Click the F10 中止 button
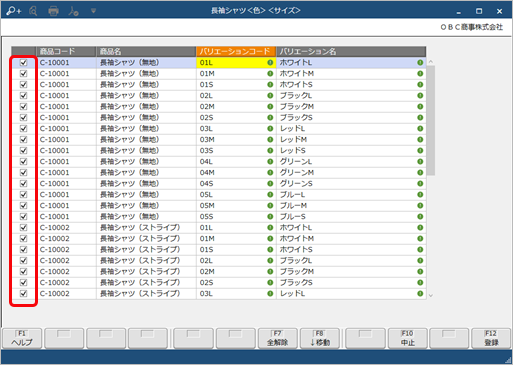The image size is (513, 365). tap(407, 338)
